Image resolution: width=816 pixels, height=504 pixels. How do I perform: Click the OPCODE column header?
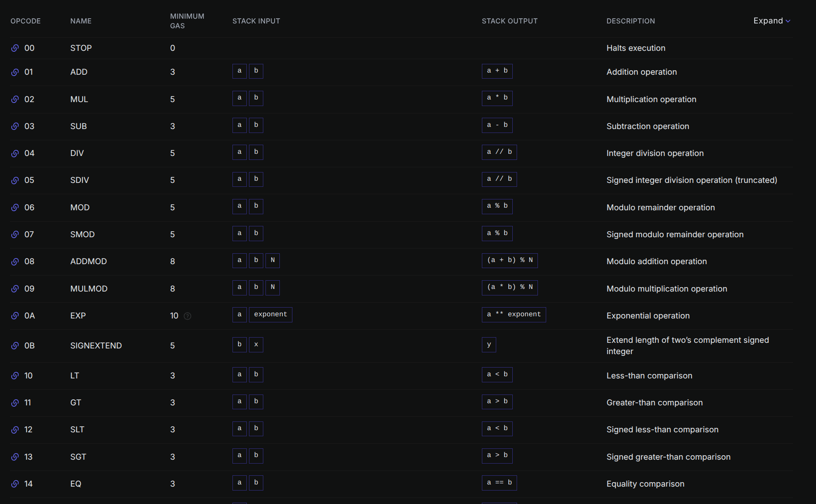(26, 21)
